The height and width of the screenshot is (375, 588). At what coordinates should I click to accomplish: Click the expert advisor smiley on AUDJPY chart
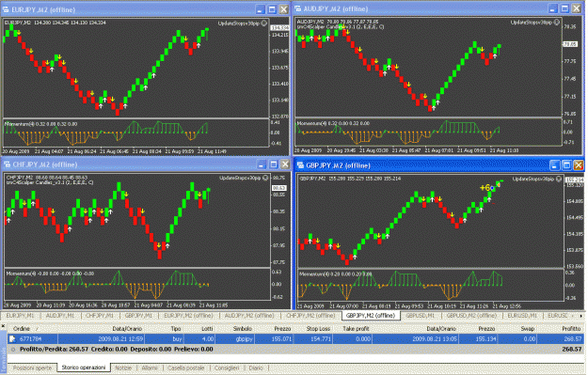[x=557, y=23]
